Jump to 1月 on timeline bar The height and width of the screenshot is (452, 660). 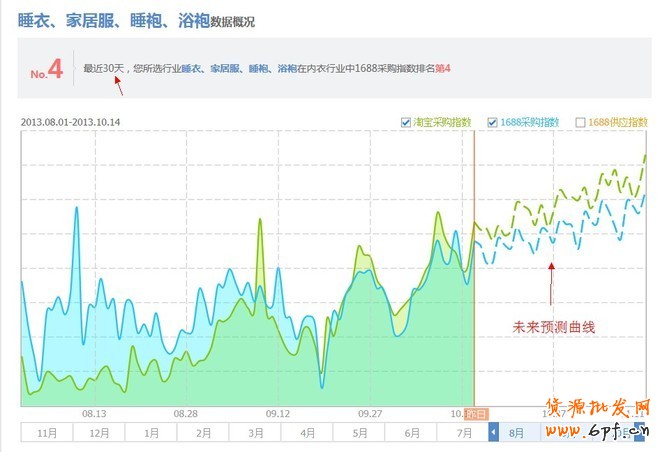(x=151, y=432)
